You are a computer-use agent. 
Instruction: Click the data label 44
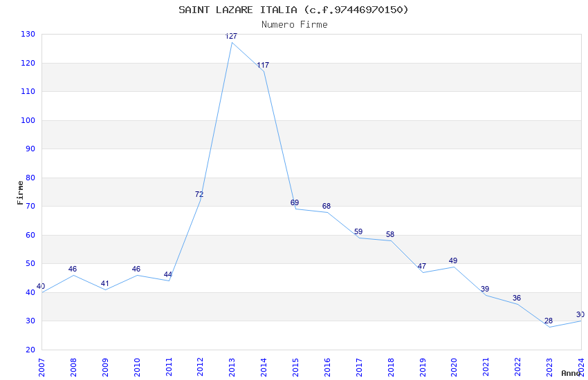167,274
